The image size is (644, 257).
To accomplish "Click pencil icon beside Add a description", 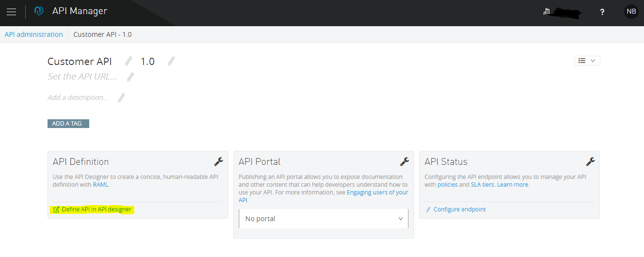I will point(121,97).
